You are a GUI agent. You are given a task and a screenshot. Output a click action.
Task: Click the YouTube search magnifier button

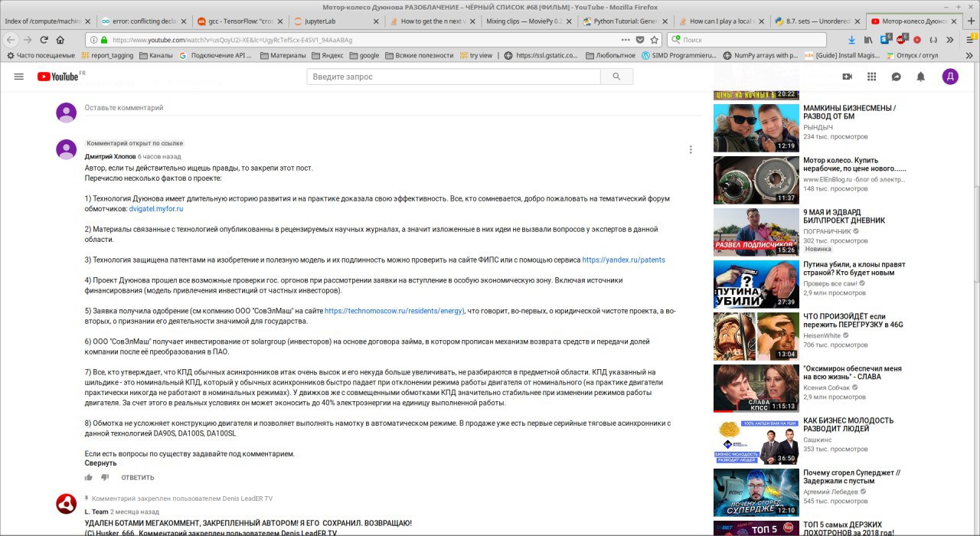(616, 77)
